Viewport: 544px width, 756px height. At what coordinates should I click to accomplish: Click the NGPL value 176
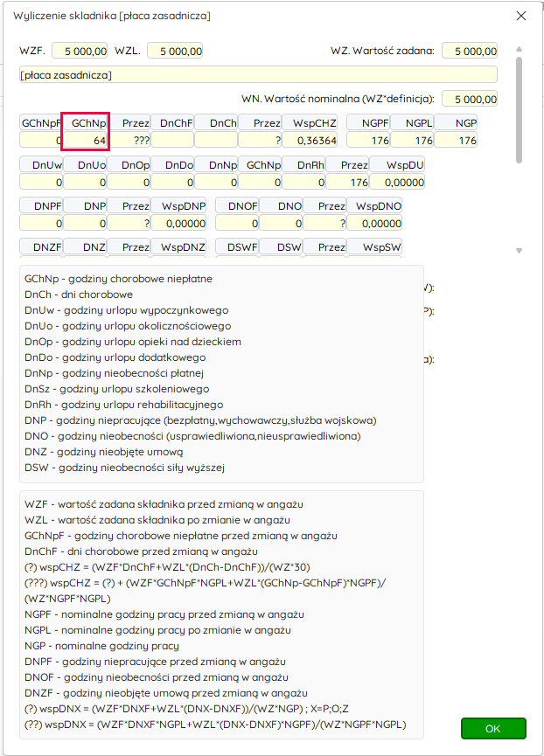pyautogui.click(x=412, y=141)
